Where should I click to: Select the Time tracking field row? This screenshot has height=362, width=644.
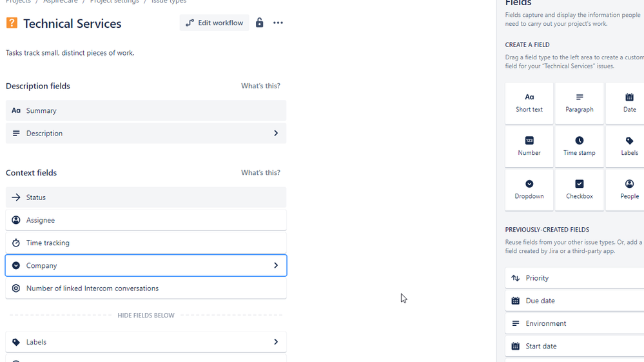pos(146,243)
